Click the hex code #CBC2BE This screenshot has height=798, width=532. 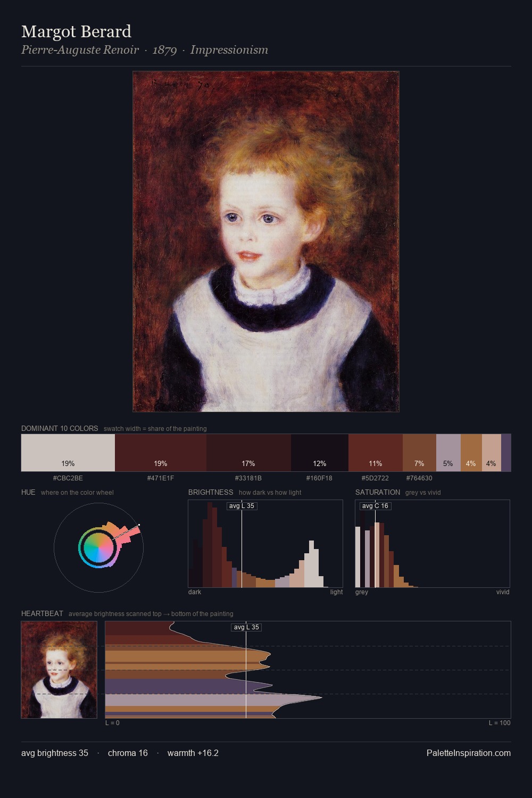point(68,478)
